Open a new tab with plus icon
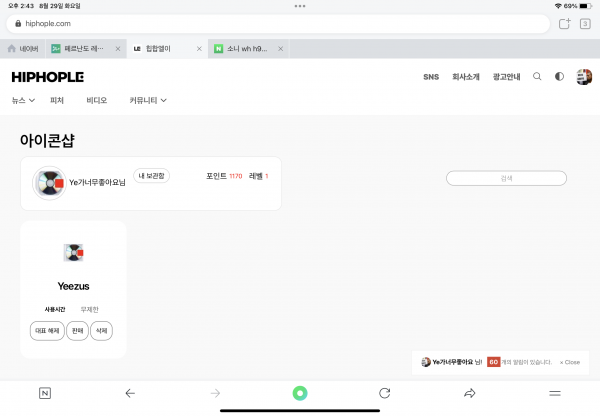Screen dimensions: 600x416 (564, 24)
